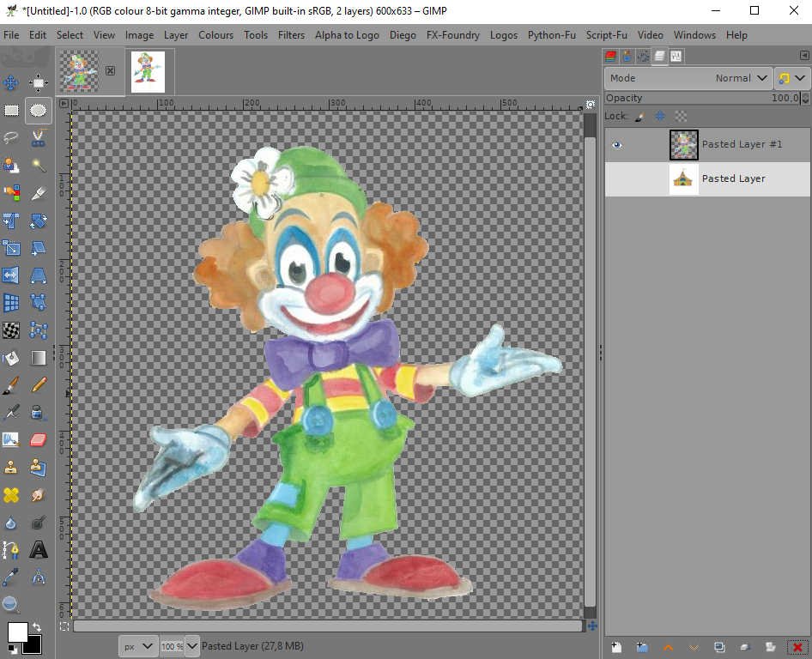Activate the Pencil tool

[x=39, y=385]
